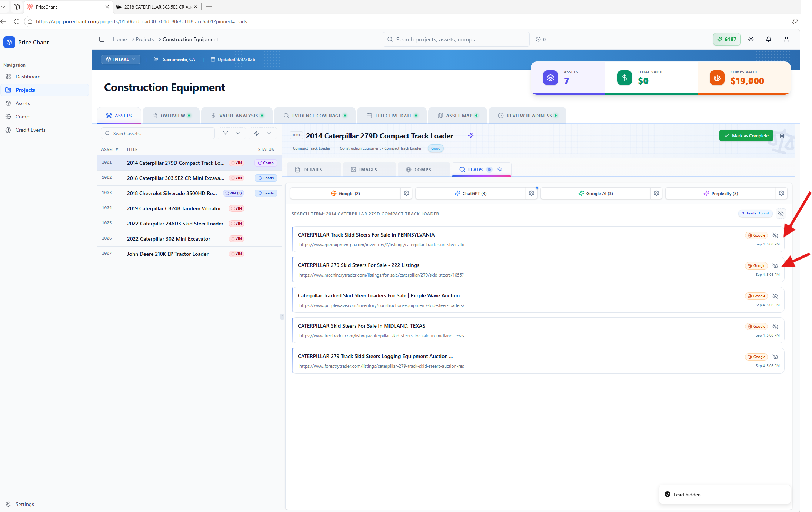
Task: Click the 6187 credits badge
Action: [727, 39]
